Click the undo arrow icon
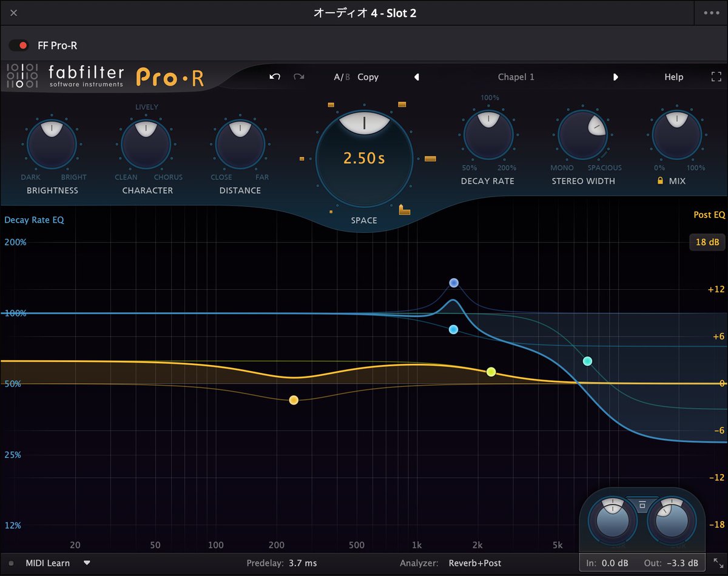728x576 pixels. (275, 77)
